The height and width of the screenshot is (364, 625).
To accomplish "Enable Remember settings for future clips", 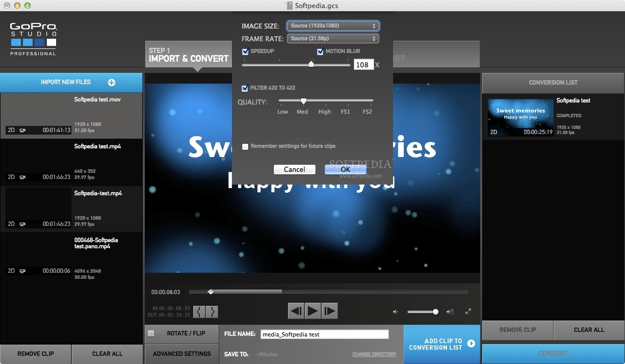I will (x=245, y=146).
